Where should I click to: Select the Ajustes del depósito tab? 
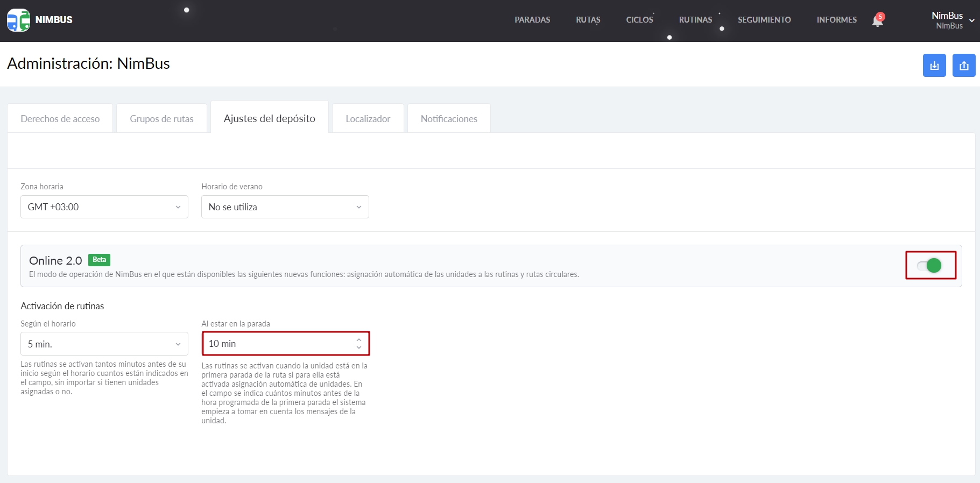click(x=270, y=118)
